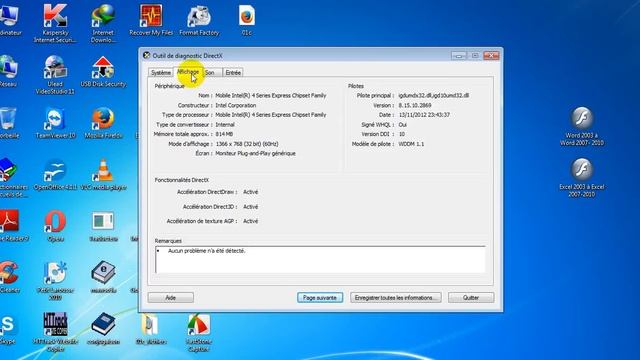640x360 pixels.
Task: Click the DirectX icon in dialog title bar
Action: click(x=147, y=55)
